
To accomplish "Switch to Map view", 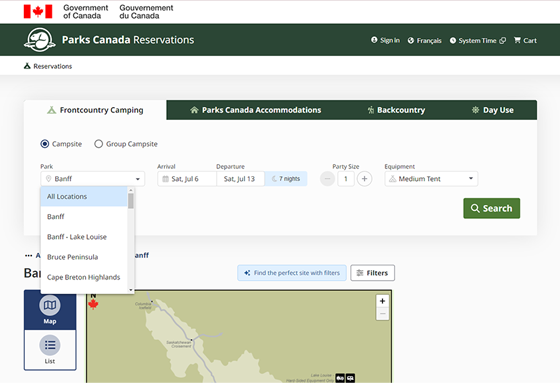I will pos(50,309).
